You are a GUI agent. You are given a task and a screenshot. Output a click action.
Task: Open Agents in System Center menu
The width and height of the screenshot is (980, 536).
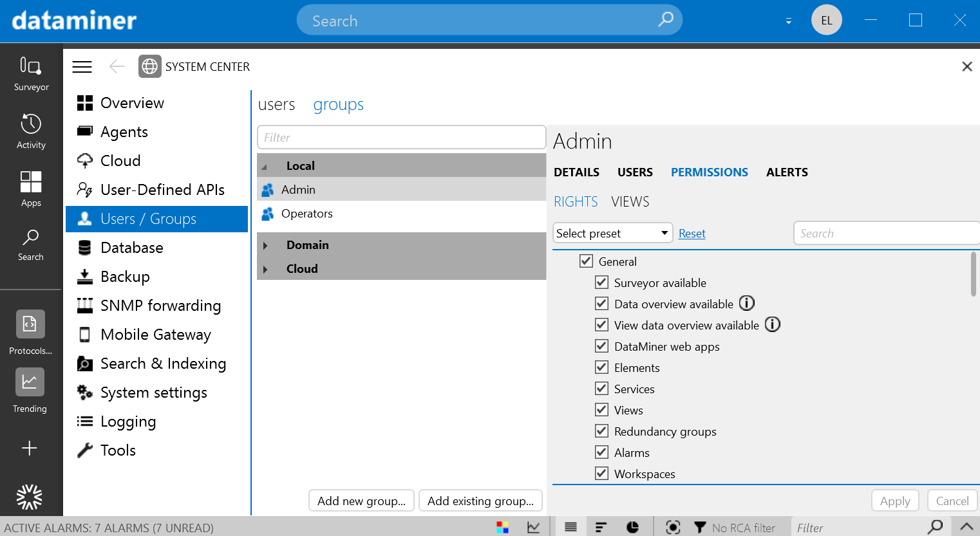coord(156,132)
